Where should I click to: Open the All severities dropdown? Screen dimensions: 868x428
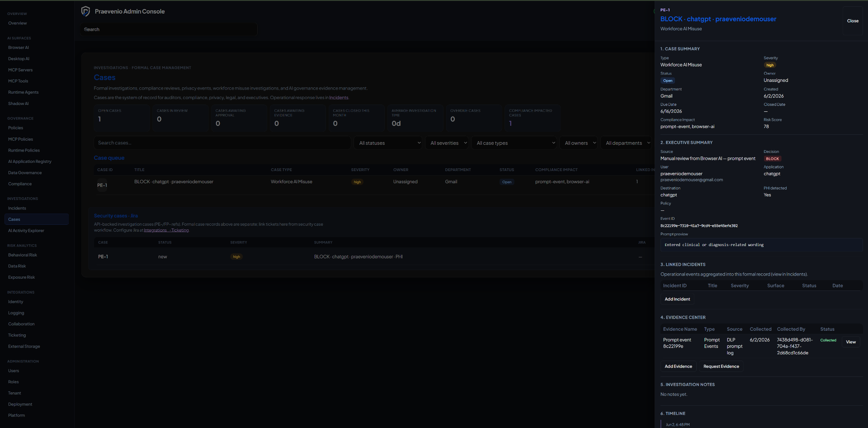click(447, 143)
